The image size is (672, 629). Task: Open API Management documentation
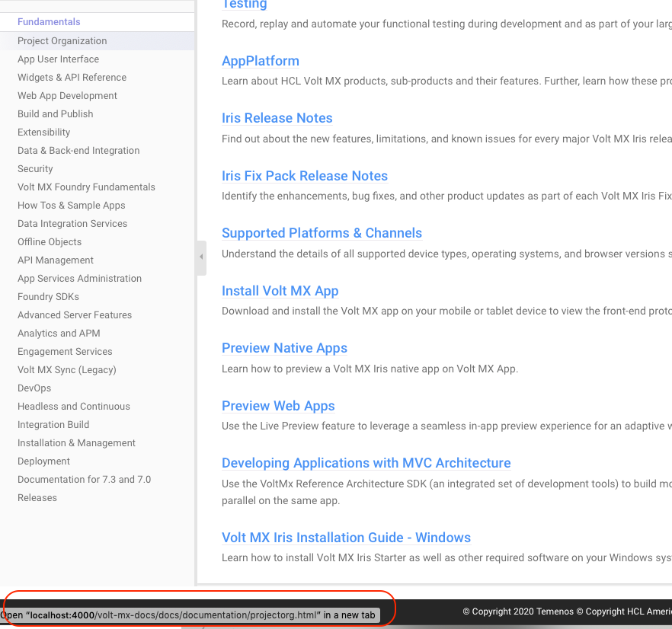click(53, 260)
